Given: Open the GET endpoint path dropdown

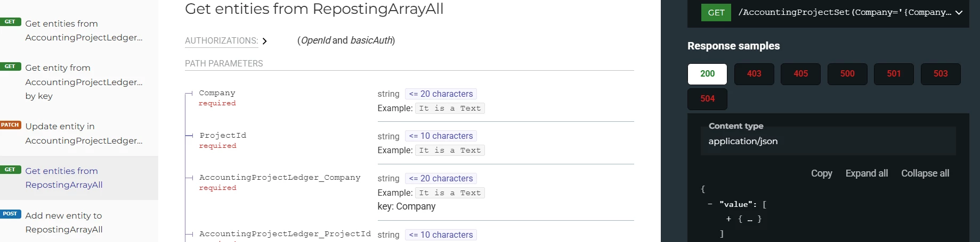Looking at the screenshot, I should pos(958,13).
